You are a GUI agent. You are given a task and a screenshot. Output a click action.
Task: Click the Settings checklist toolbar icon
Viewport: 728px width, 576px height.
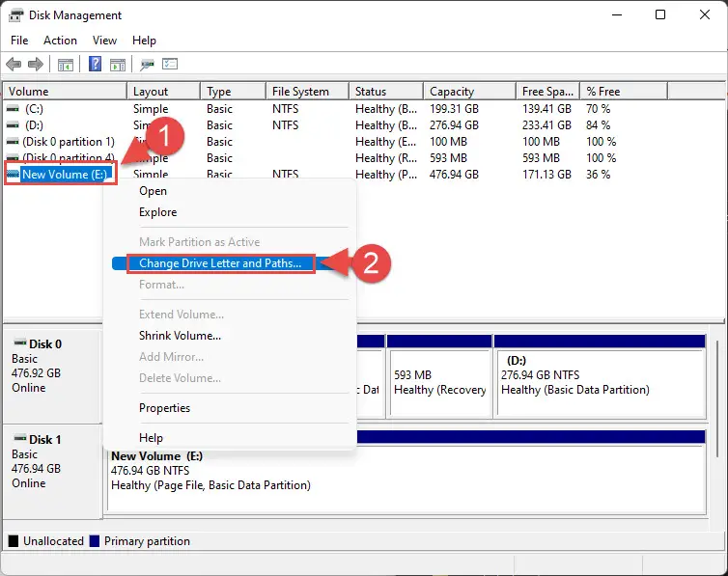[170, 64]
